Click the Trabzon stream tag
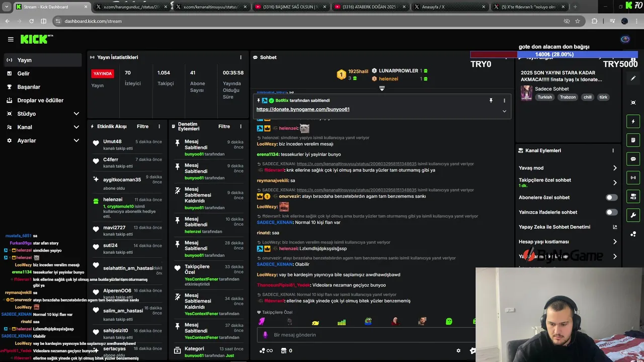 pyautogui.click(x=568, y=97)
